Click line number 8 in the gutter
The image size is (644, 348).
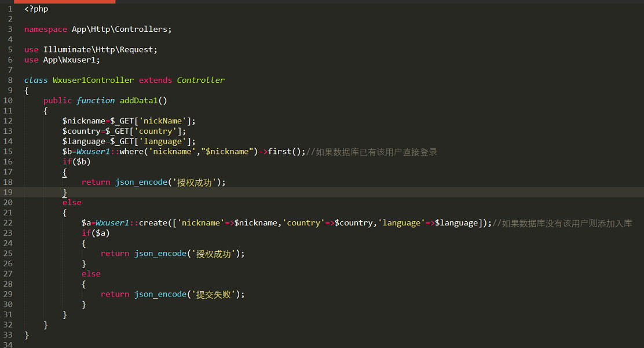10,80
